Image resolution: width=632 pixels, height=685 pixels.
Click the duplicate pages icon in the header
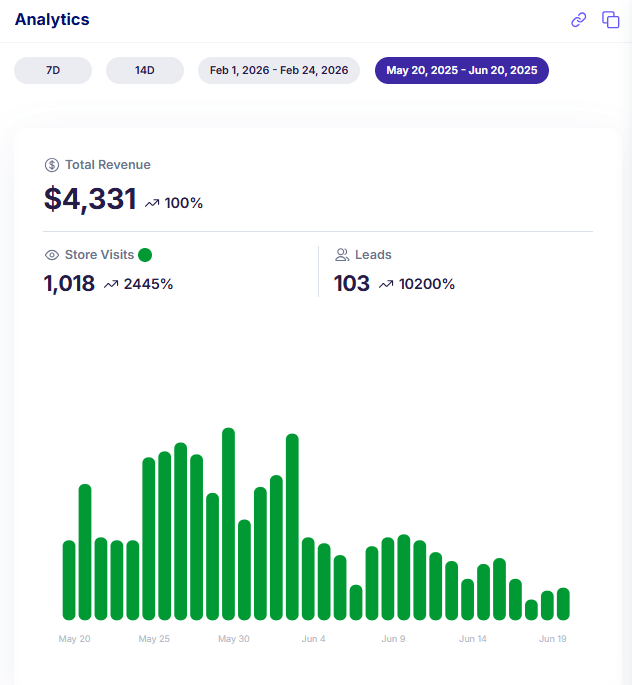pyautogui.click(x=611, y=20)
